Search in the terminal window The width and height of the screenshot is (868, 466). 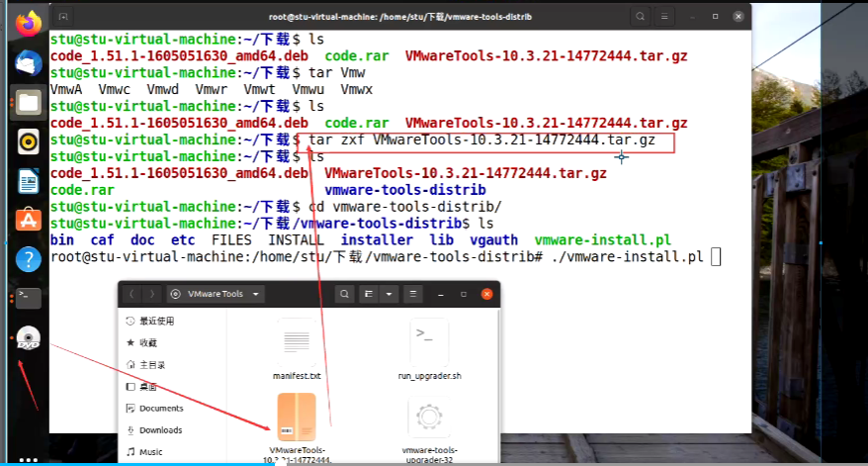[640, 17]
